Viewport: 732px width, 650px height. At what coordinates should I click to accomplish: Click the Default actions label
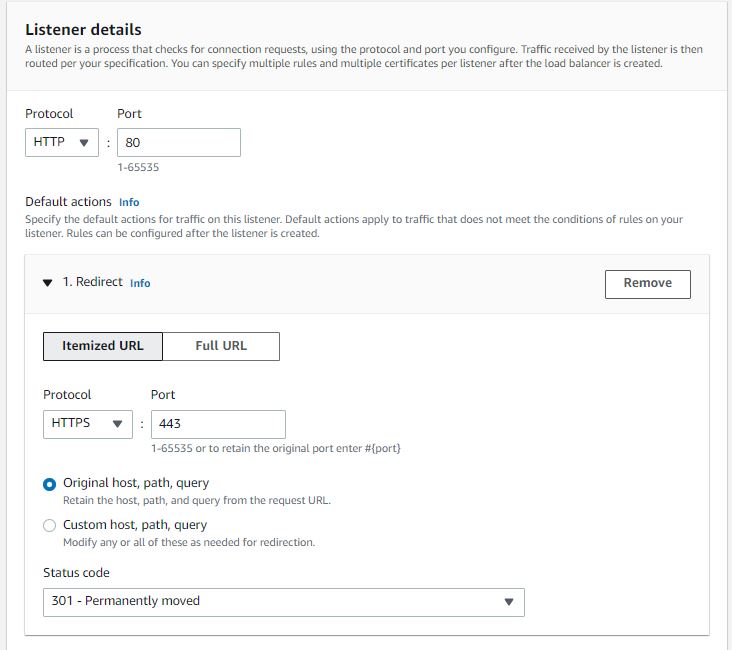pyautogui.click(x=68, y=202)
